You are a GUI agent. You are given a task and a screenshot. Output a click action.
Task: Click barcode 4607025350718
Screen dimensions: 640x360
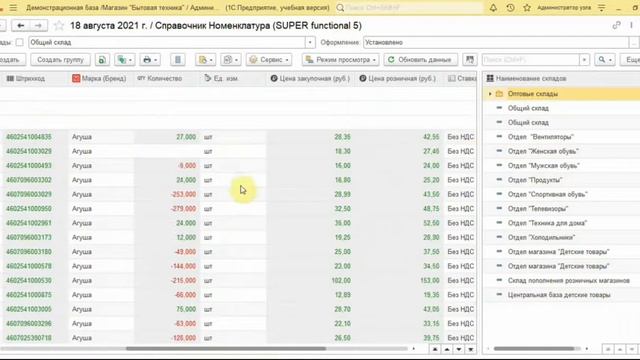point(29,338)
